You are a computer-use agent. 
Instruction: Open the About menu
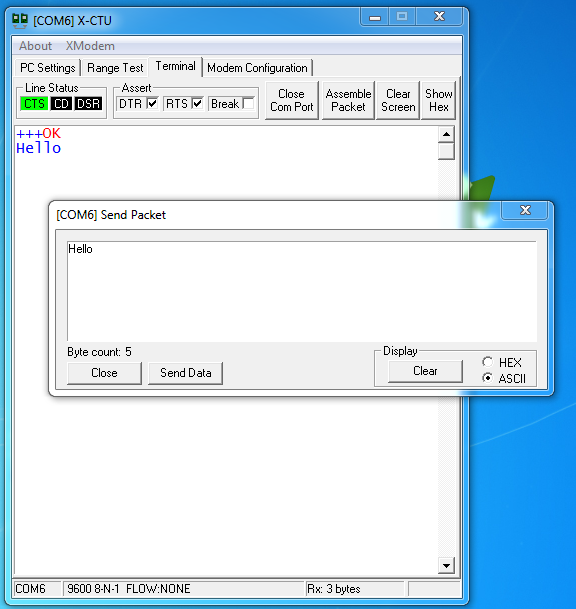35,46
